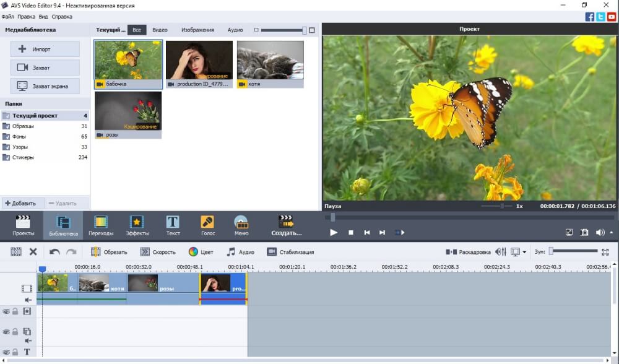619x364 pixels.
Task: Click the Захват экрана button
Action: point(45,86)
